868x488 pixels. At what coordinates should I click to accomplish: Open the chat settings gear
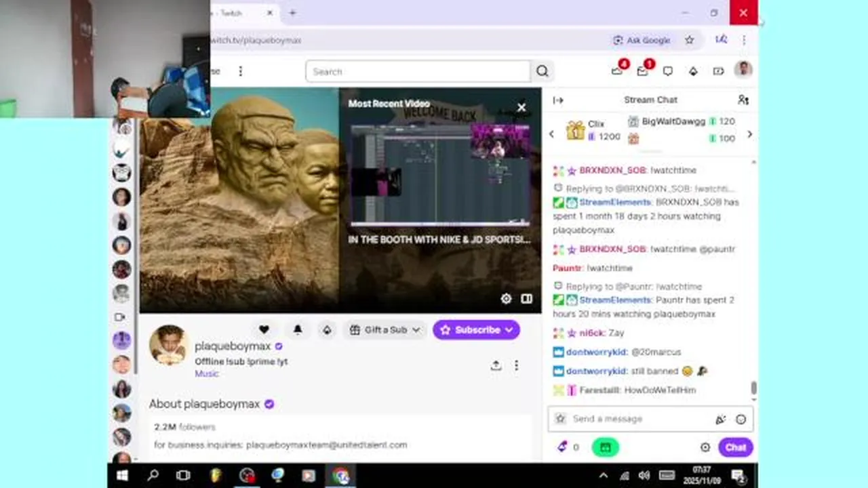click(705, 447)
